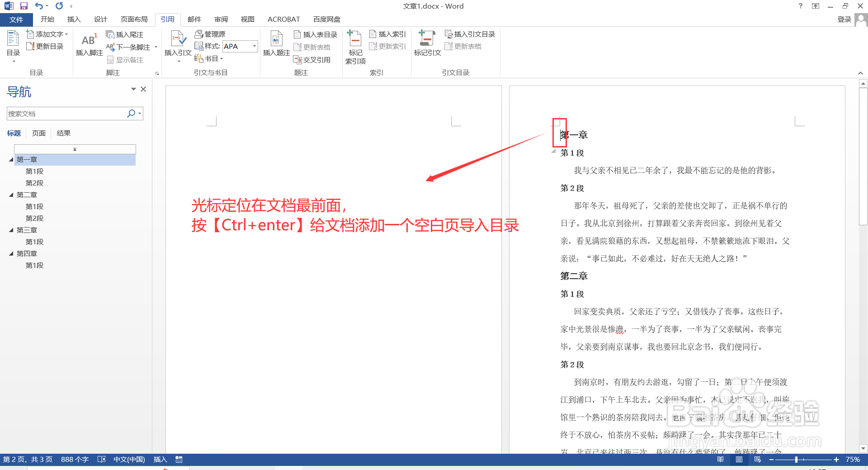Switch to web layout view icon
868x470 pixels.
(758, 459)
